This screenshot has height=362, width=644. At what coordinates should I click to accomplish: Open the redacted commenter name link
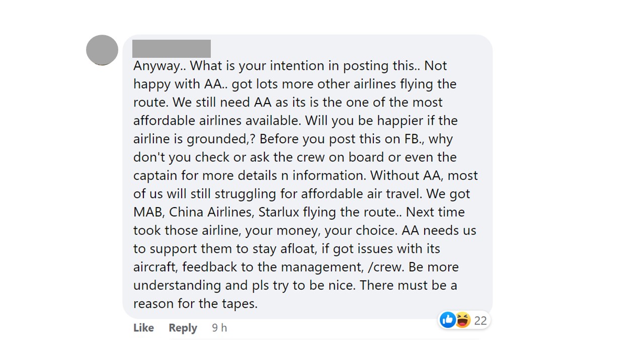(x=171, y=49)
